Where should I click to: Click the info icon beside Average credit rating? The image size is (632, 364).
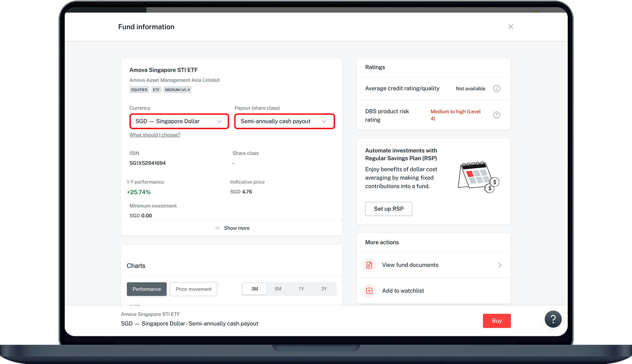tap(496, 89)
